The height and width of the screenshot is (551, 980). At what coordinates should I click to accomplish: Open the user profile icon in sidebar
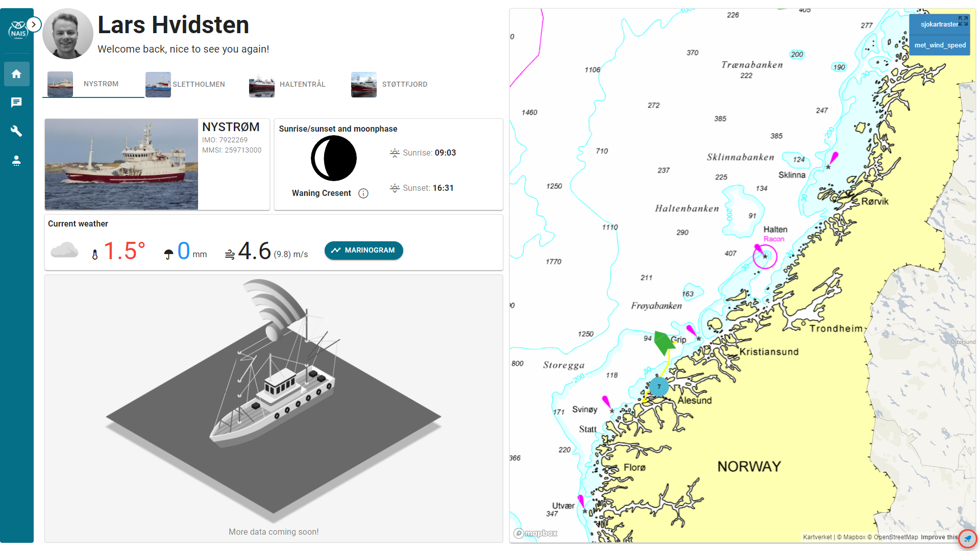[x=16, y=161]
